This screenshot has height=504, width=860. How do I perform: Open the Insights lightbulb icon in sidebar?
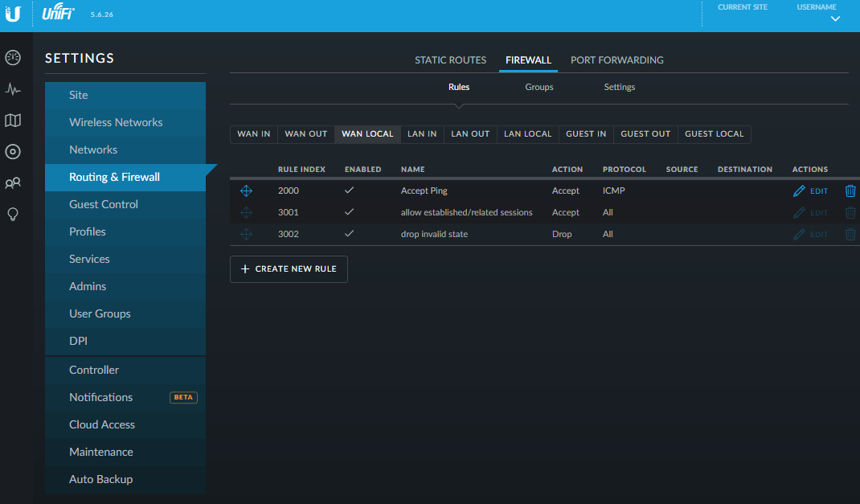pyautogui.click(x=13, y=215)
